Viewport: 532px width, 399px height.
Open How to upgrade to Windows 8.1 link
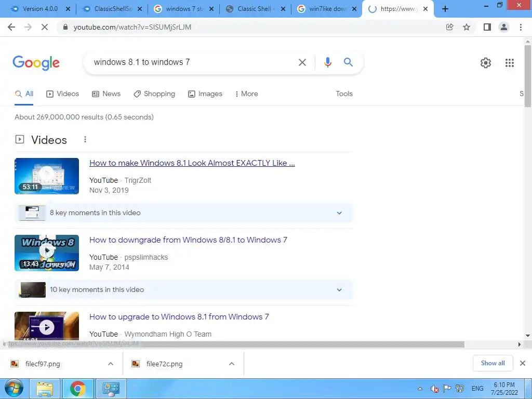[x=179, y=317]
